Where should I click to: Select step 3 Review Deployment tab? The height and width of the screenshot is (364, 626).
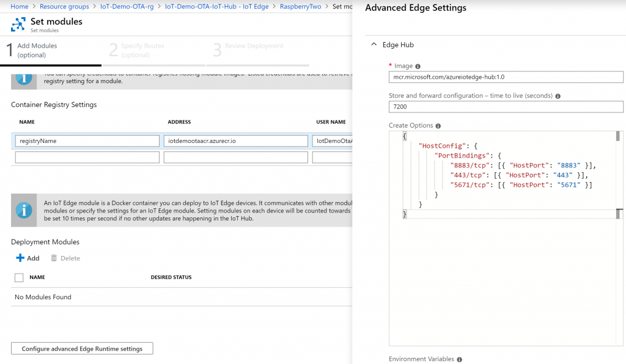(257, 51)
